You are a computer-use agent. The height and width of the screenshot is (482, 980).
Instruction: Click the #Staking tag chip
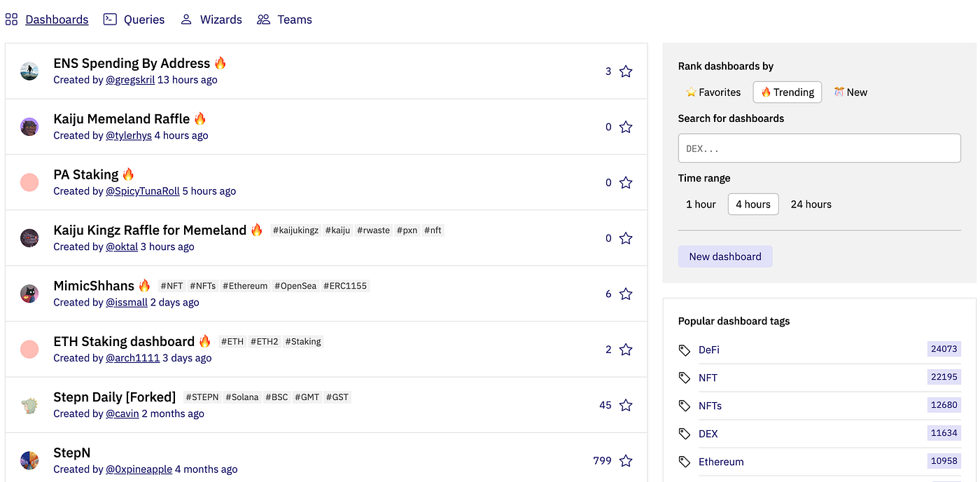[x=303, y=342]
